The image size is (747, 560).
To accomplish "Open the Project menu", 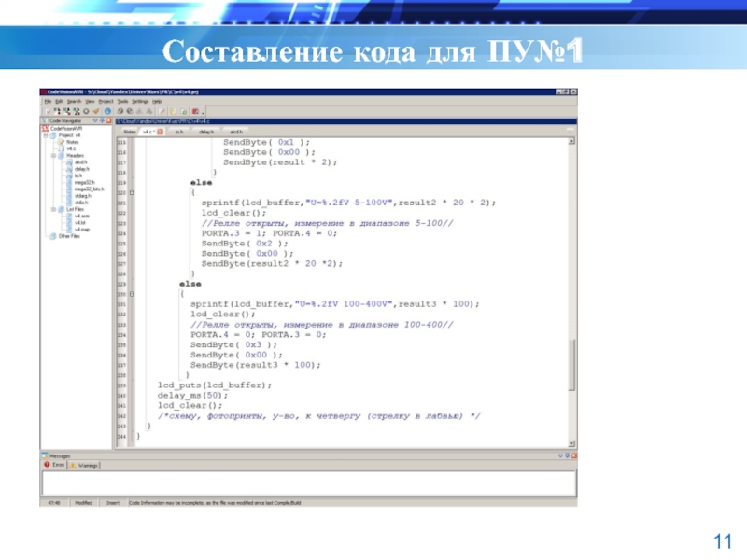I will point(106,102).
